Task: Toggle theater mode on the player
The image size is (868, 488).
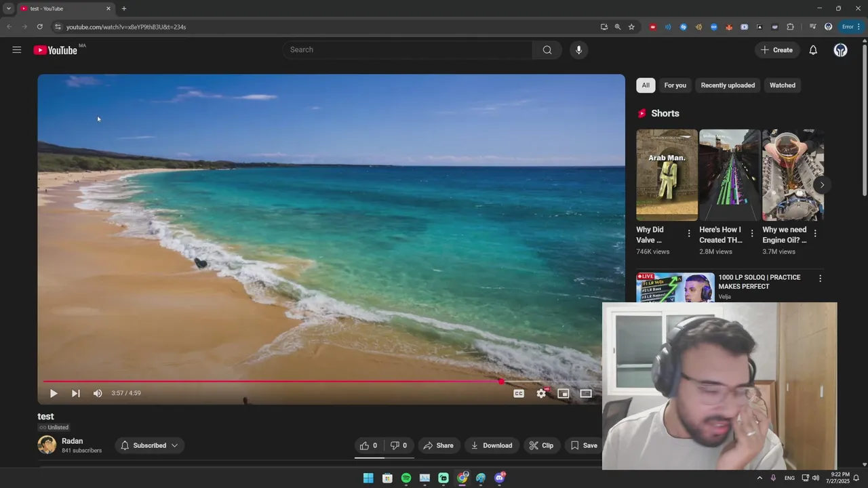Action: [586, 393]
